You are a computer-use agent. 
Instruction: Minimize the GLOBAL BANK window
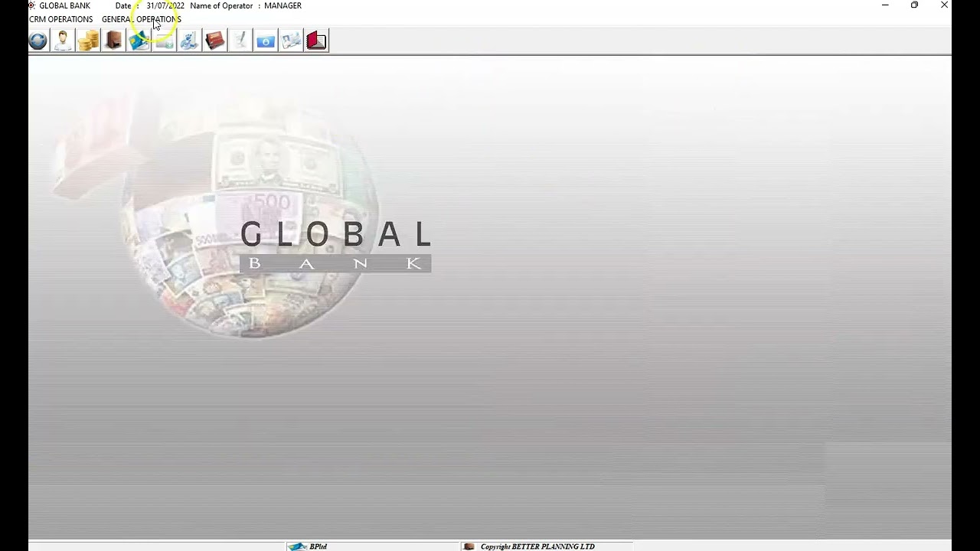tap(885, 5)
